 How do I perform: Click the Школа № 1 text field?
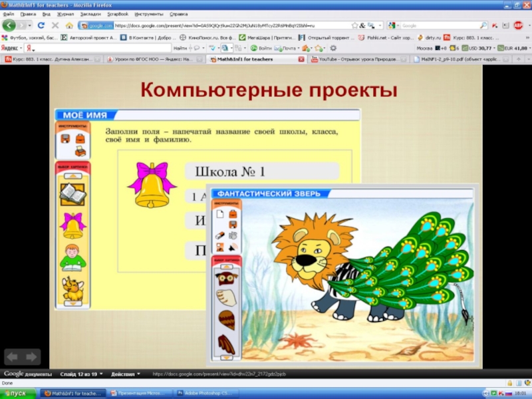(x=262, y=172)
